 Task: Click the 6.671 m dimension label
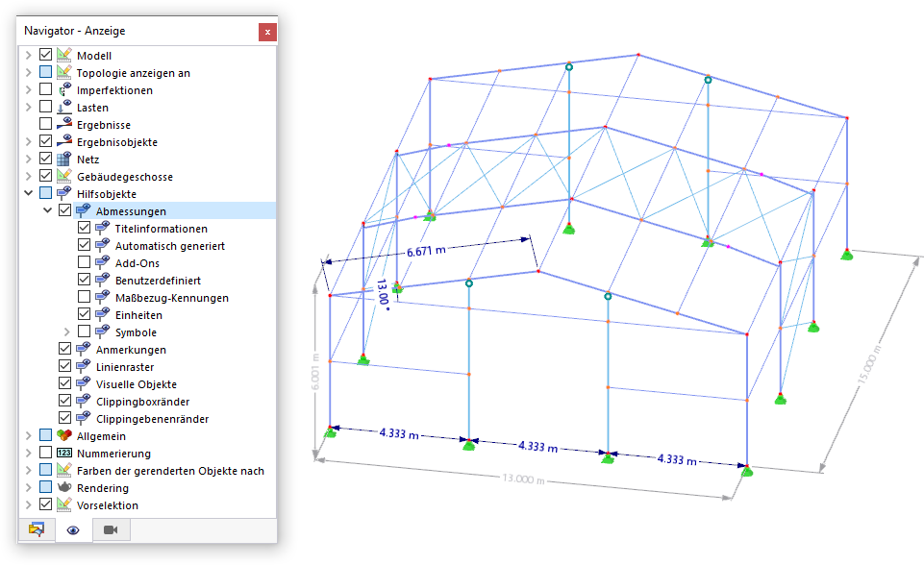[426, 251]
